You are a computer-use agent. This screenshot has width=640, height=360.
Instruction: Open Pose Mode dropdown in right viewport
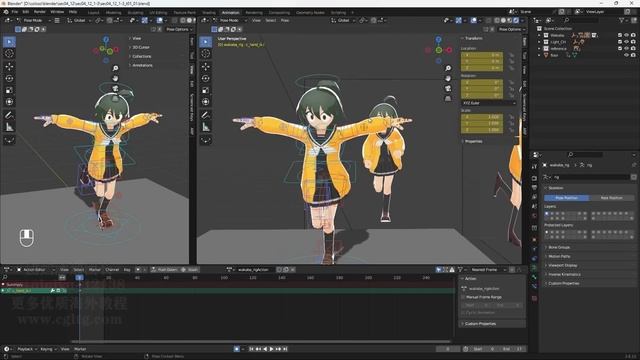tap(231, 20)
